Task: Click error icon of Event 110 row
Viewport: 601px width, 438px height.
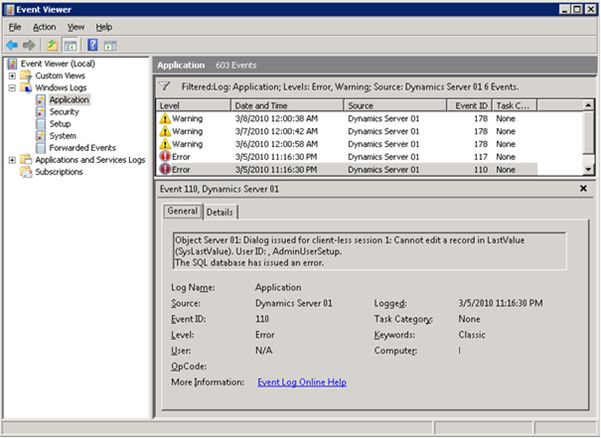Action: pyautogui.click(x=165, y=169)
